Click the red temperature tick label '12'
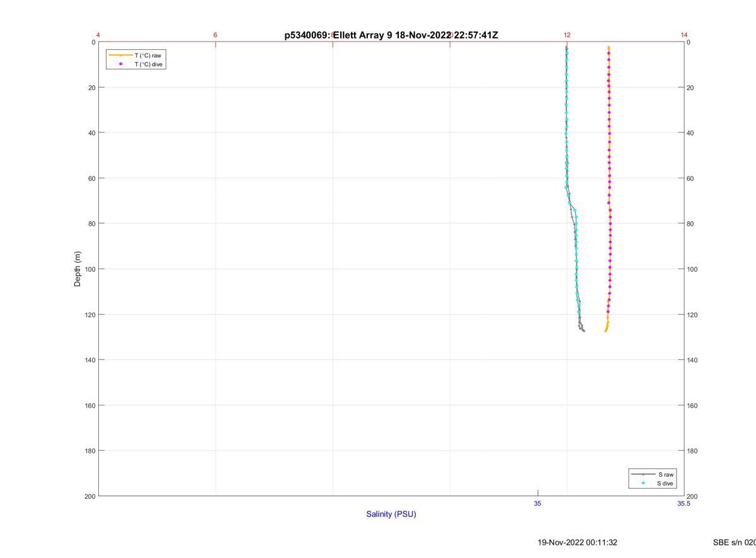The image size is (756, 558). (567, 35)
